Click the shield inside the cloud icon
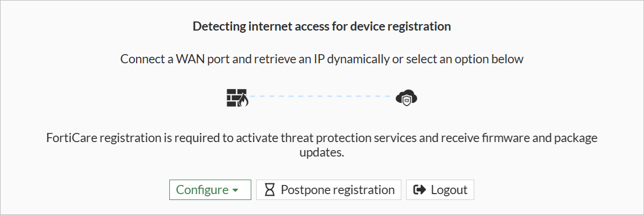 406,99
